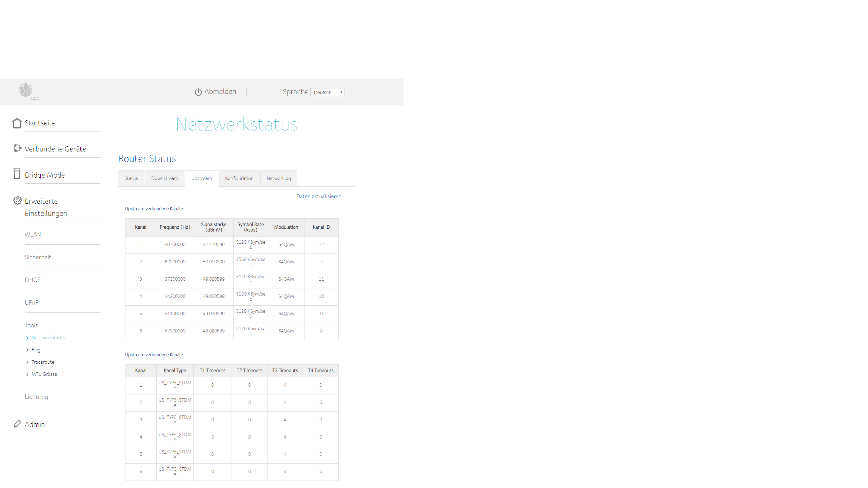
Task: Open the Sprache Deutsch dropdown
Action: coord(328,93)
